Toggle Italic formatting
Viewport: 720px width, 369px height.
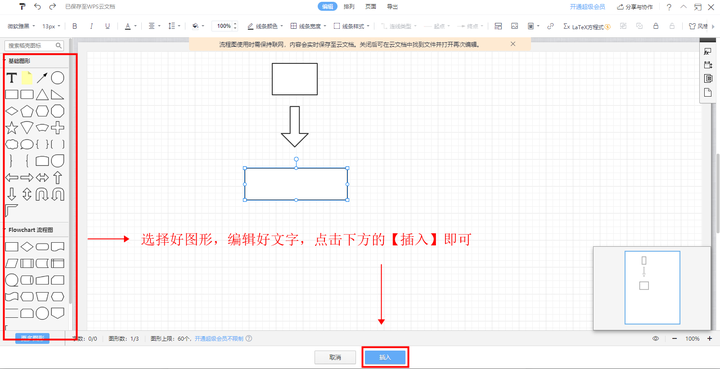pyautogui.click(x=91, y=26)
